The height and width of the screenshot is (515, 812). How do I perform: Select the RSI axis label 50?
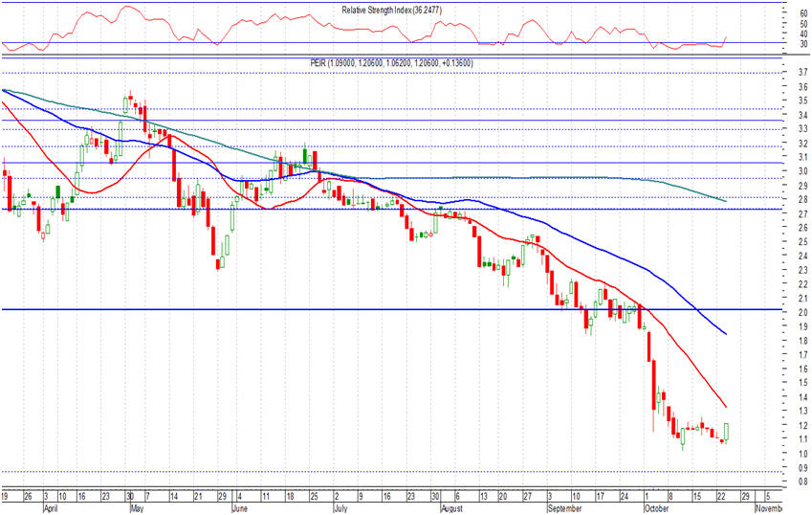pos(803,24)
